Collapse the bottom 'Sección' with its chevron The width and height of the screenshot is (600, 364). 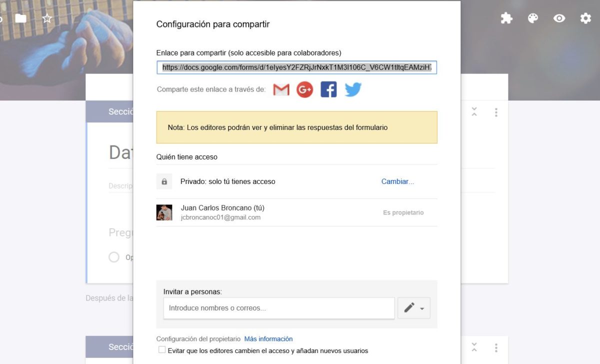click(x=474, y=347)
